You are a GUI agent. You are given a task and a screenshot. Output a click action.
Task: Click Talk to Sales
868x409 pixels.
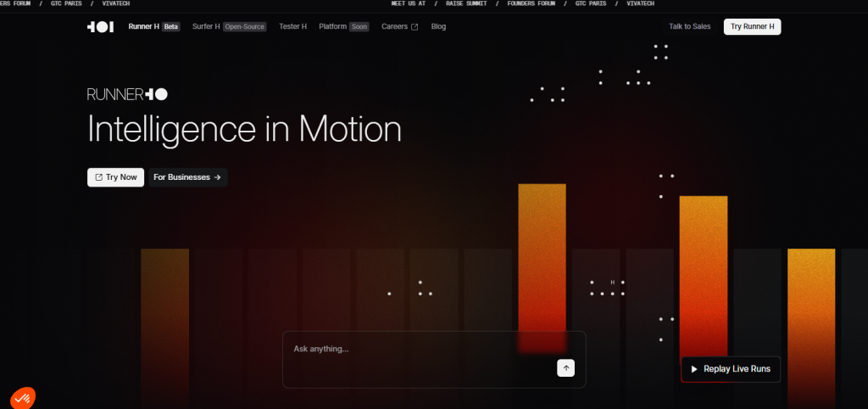690,26
